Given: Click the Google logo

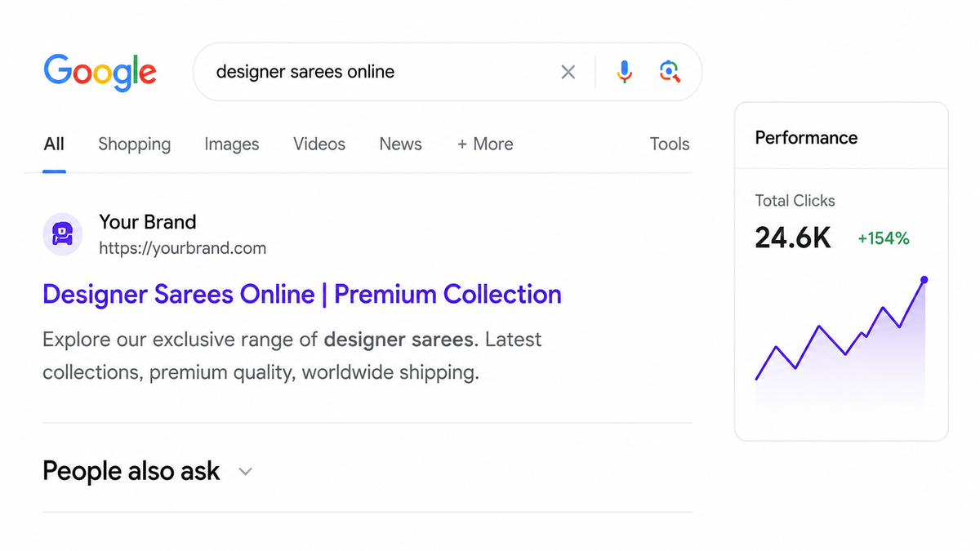Looking at the screenshot, I should click(100, 73).
